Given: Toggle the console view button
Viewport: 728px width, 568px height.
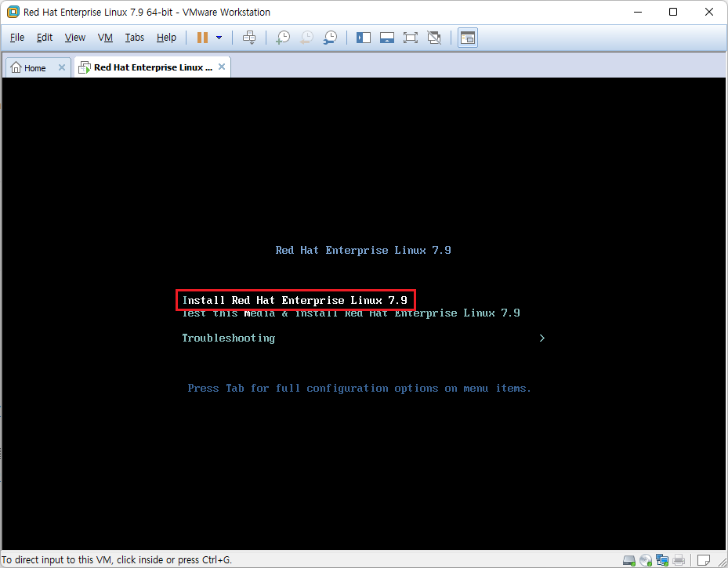Looking at the screenshot, I should pos(468,38).
